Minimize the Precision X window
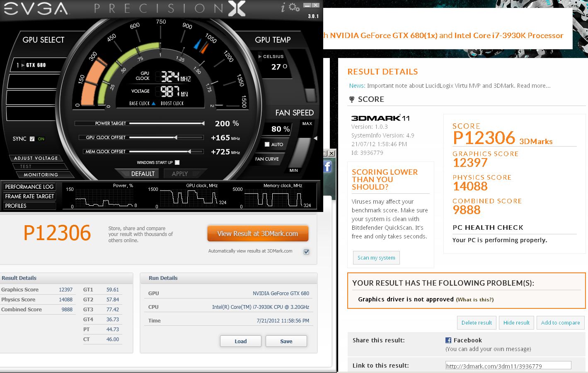 coord(307,5)
